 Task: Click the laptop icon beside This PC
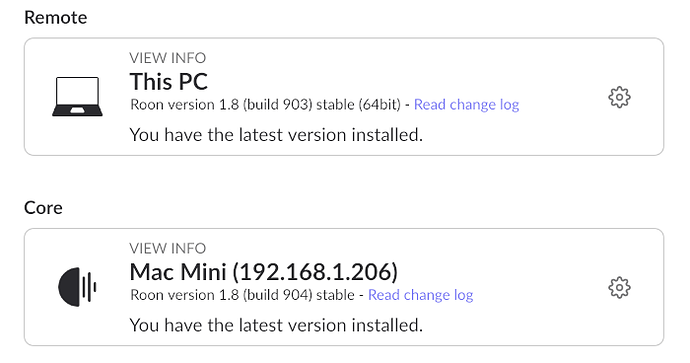[77, 97]
